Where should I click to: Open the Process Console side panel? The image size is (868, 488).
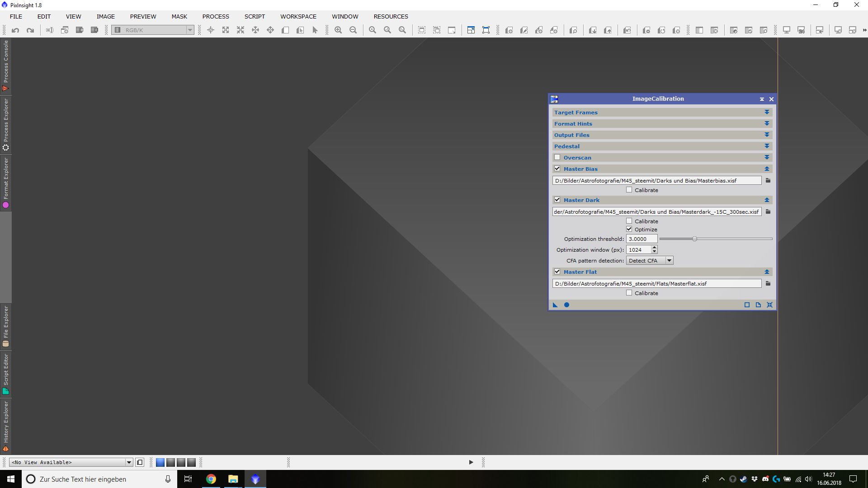[x=5, y=66]
